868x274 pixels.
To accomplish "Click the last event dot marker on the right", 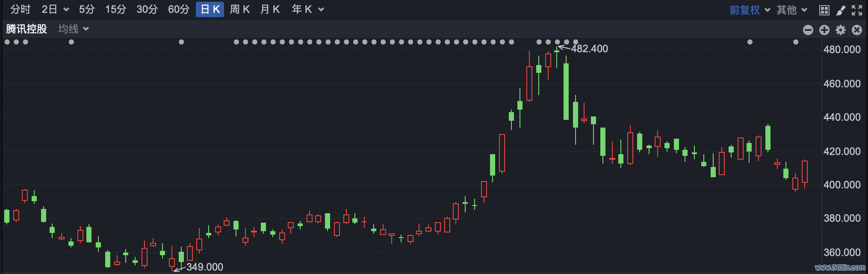I will 796,42.
